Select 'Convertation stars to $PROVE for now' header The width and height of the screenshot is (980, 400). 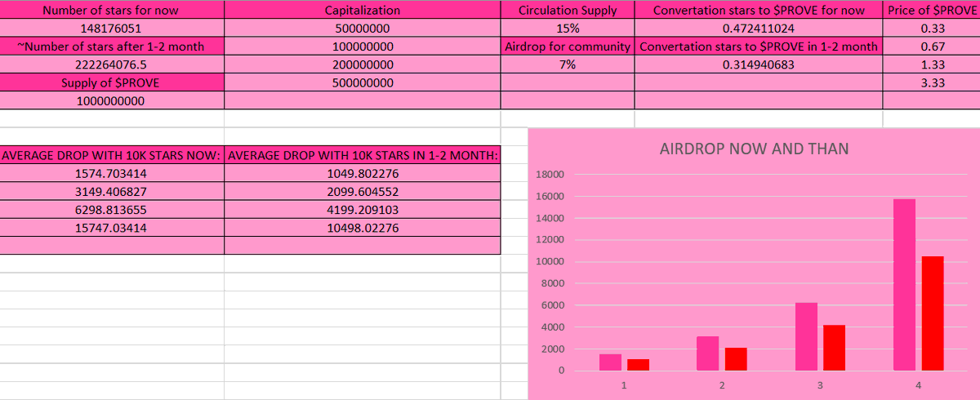(x=759, y=11)
